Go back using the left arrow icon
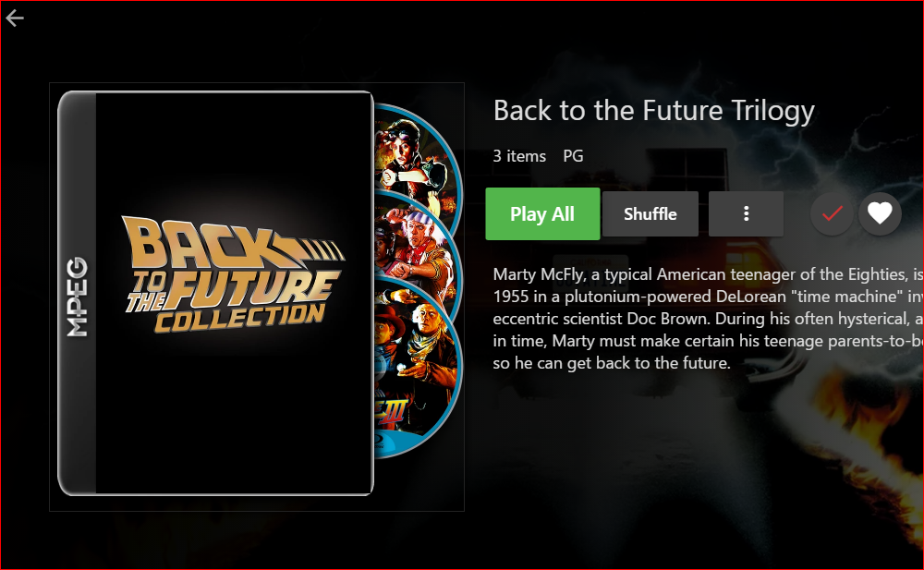 15,18
